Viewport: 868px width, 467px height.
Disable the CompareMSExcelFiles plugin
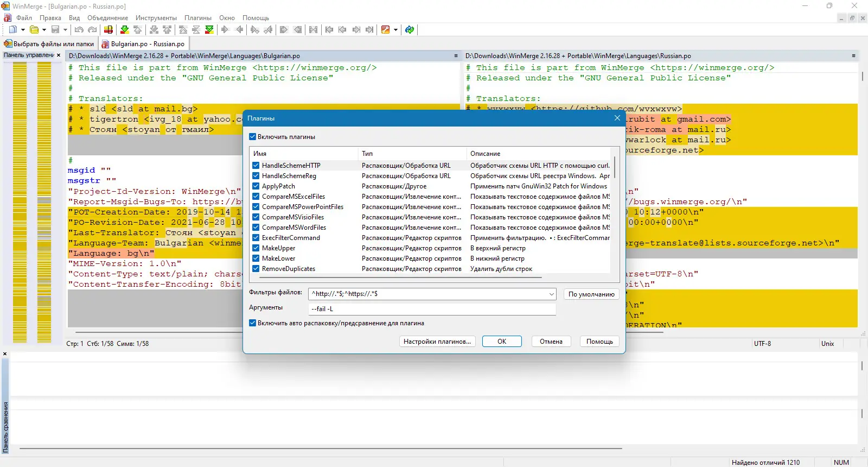click(256, 197)
